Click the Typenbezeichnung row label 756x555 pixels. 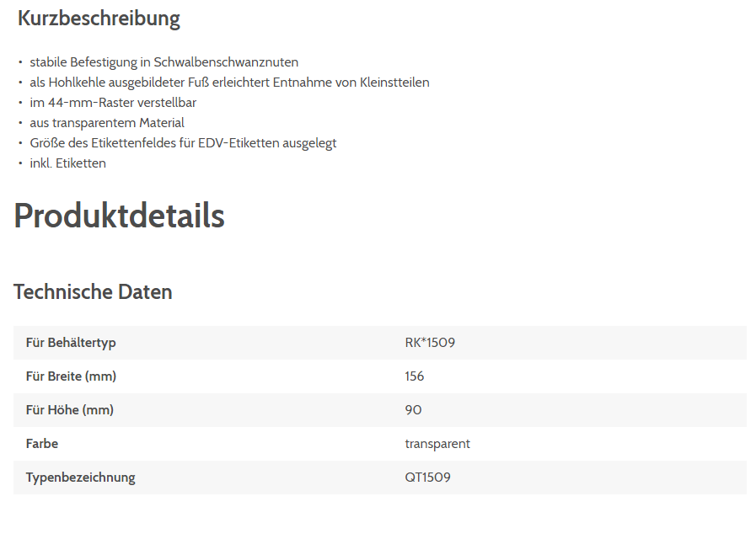tap(80, 478)
